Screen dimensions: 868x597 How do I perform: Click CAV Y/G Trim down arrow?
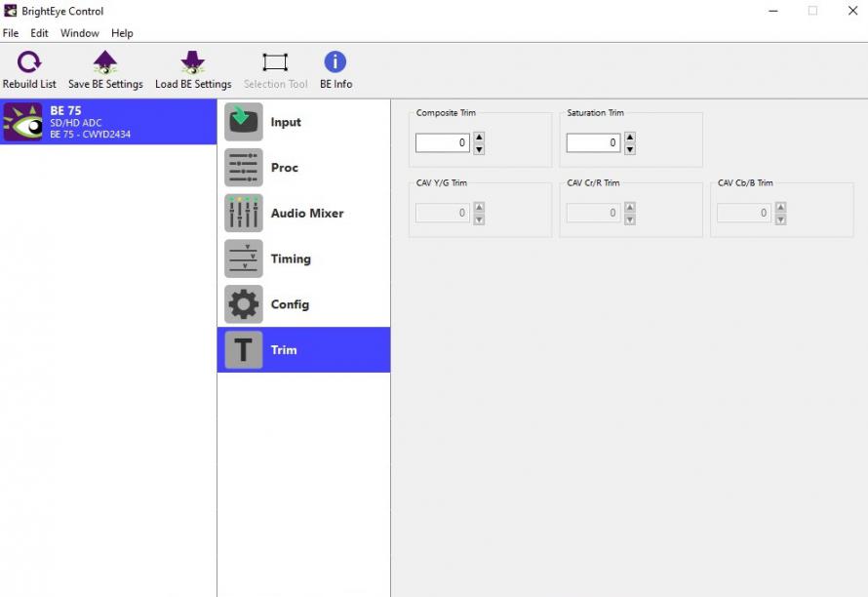point(480,219)
